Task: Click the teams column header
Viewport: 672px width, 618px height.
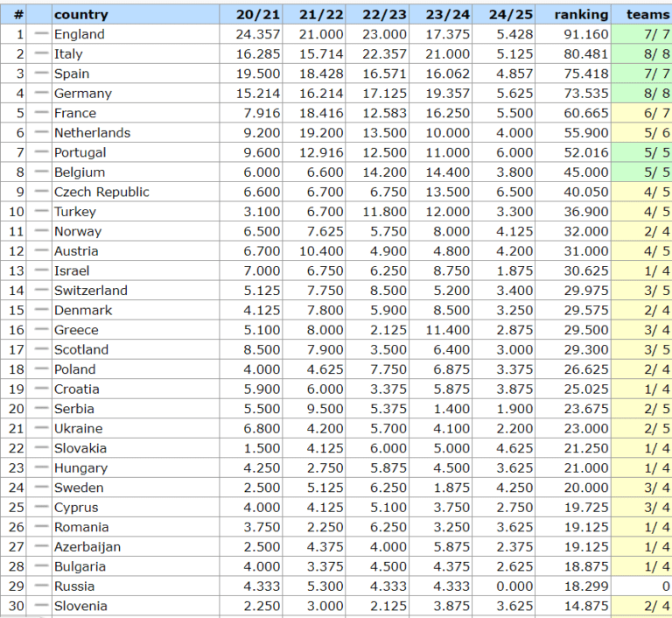Action: [647, 14]
